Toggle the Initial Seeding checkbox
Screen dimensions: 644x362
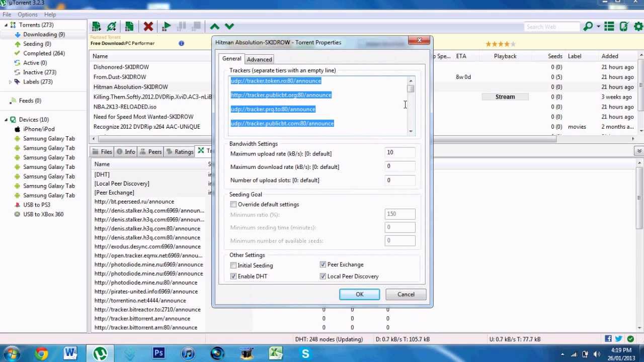(233, 265)
